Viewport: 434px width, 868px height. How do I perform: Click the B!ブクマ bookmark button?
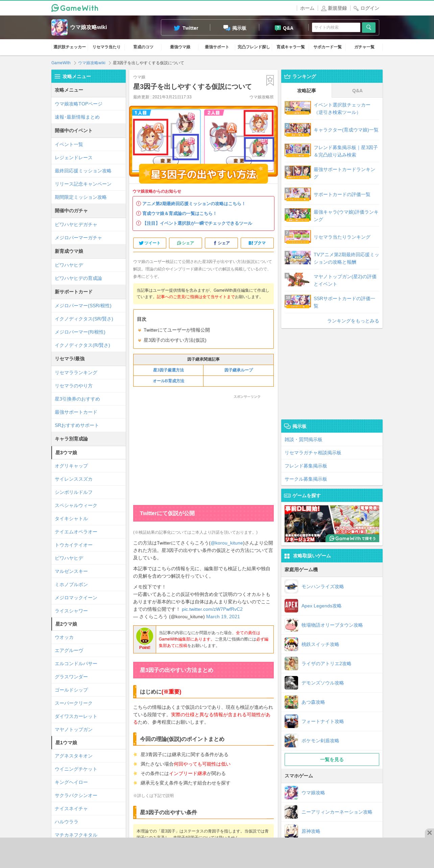257,243
